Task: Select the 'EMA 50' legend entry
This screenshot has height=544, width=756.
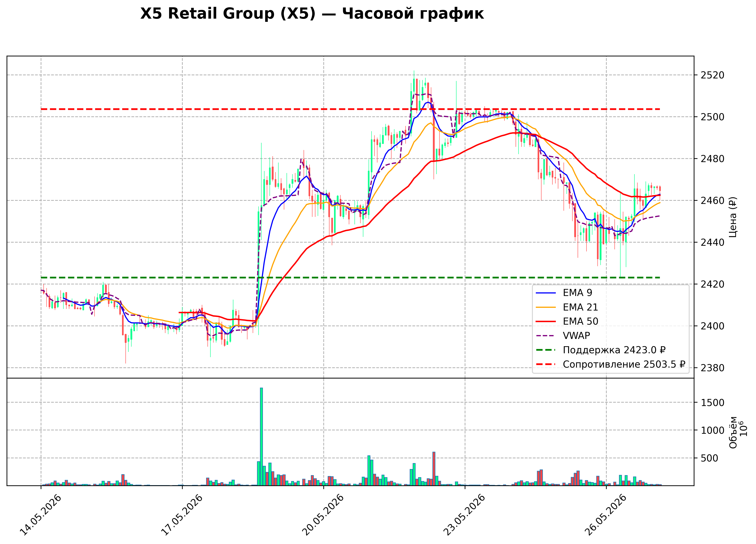Action: 567,321
